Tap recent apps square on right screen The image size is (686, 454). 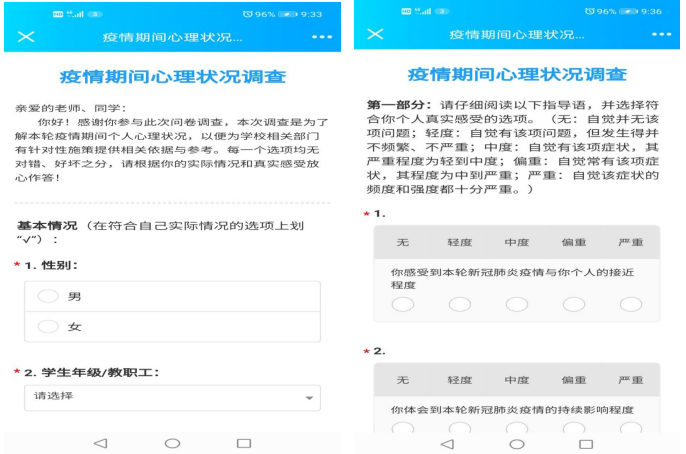click(x=587, y=443)
